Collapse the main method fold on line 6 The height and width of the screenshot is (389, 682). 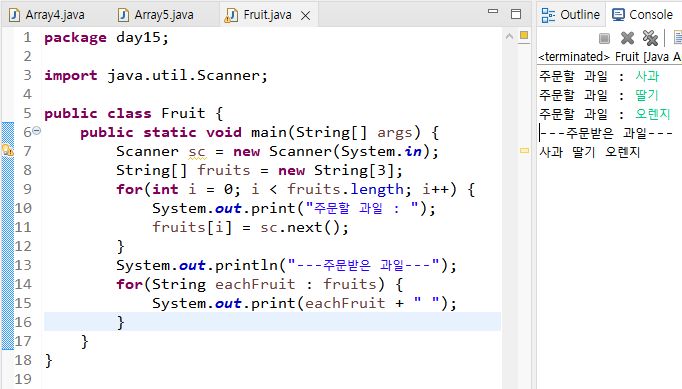point(37,130)
